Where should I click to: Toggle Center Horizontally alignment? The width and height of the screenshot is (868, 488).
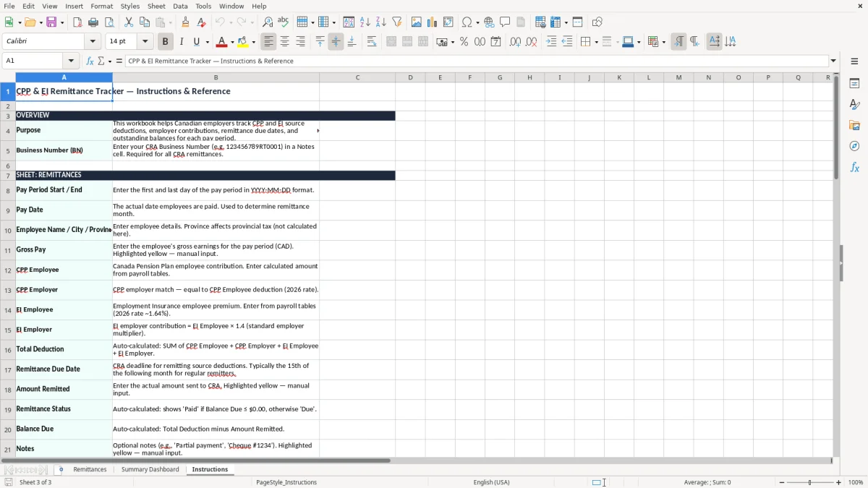[x=284, y=42]
